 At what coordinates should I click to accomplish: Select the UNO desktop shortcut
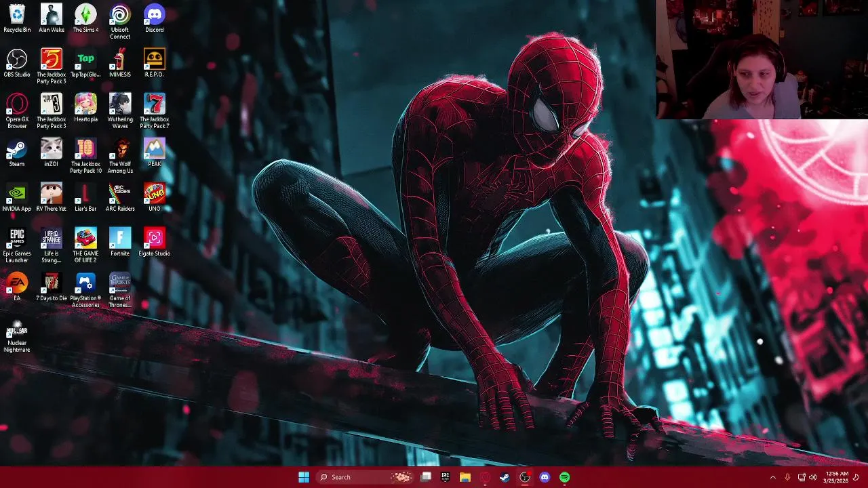(155, 197)
